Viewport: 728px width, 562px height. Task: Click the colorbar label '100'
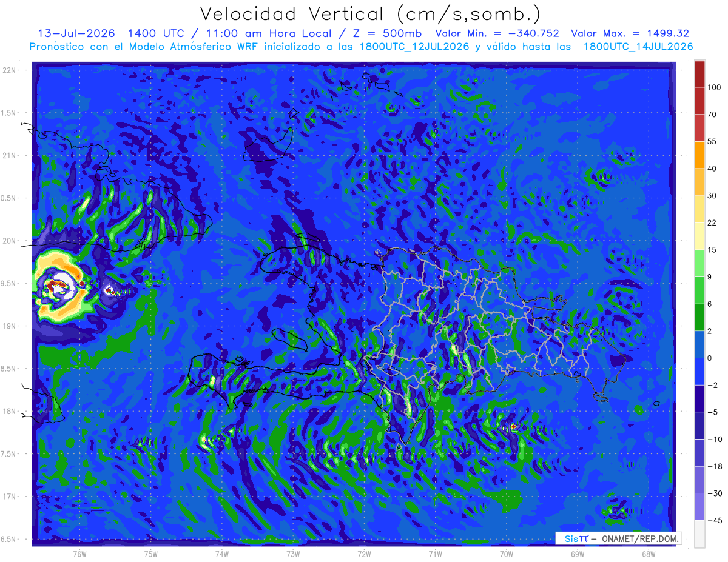click(x=713, y=87)
